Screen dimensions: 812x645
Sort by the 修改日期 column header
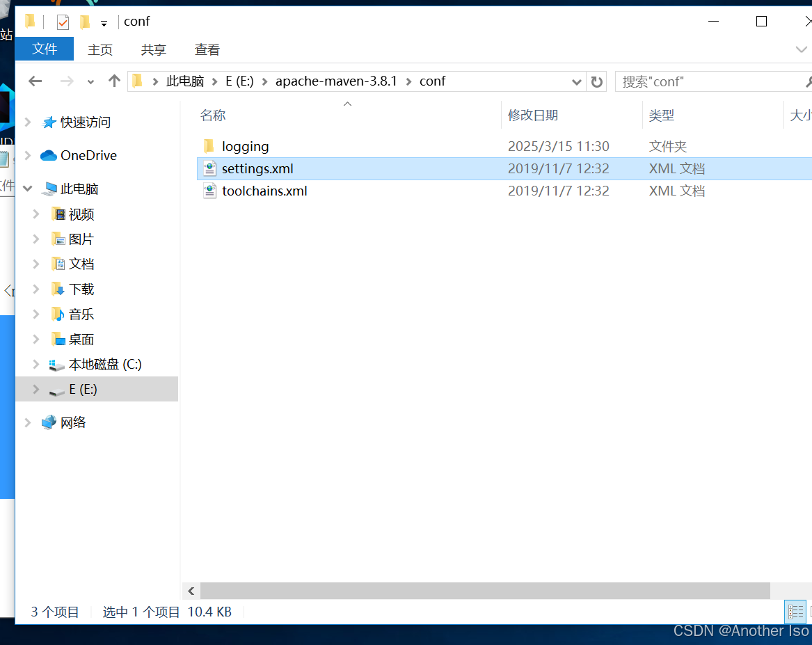(533, 115)
